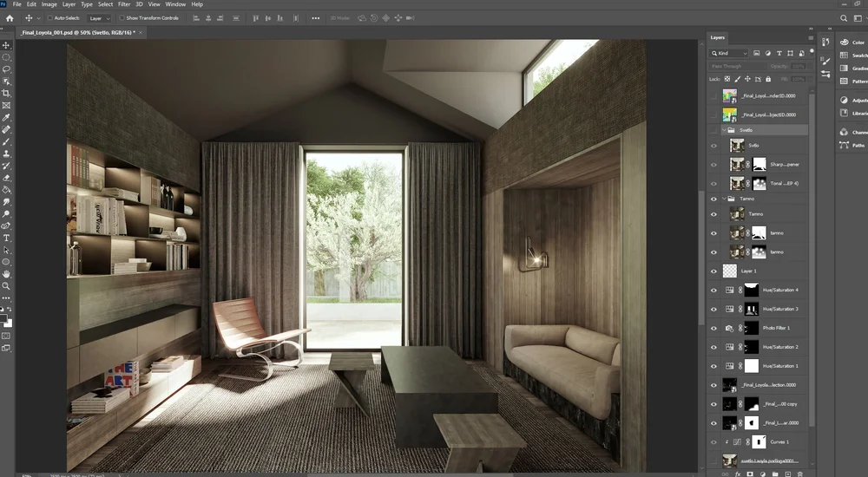Select the Elliptical Marquee tool

(x=6, y=57)
